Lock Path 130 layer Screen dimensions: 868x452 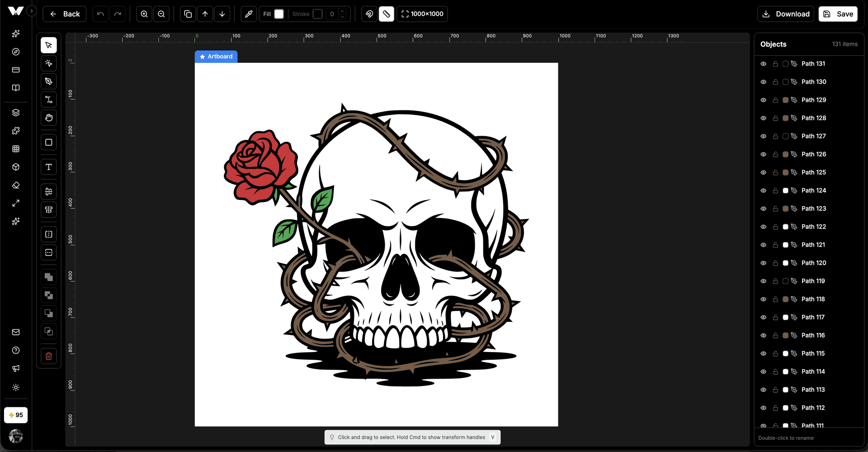coord(775,82)
